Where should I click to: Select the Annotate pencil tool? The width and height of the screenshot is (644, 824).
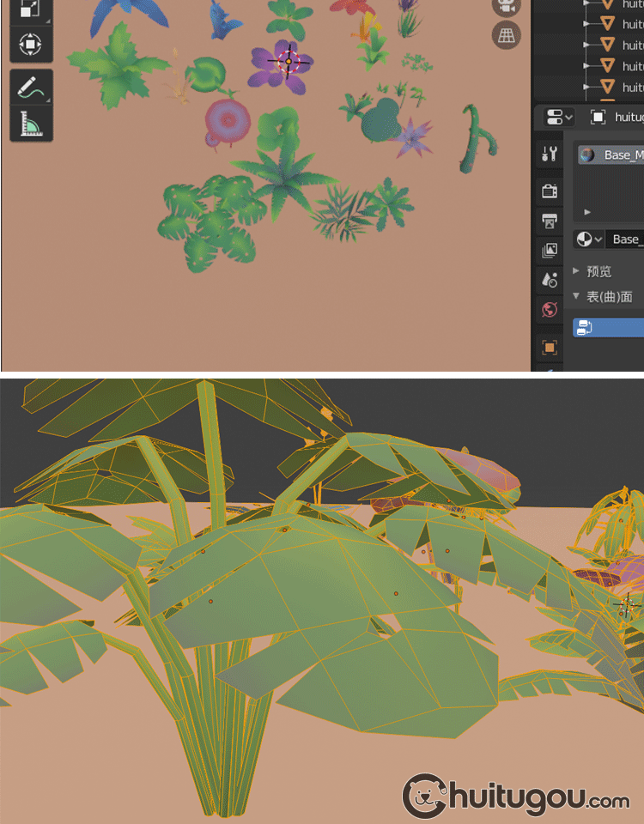31,87
